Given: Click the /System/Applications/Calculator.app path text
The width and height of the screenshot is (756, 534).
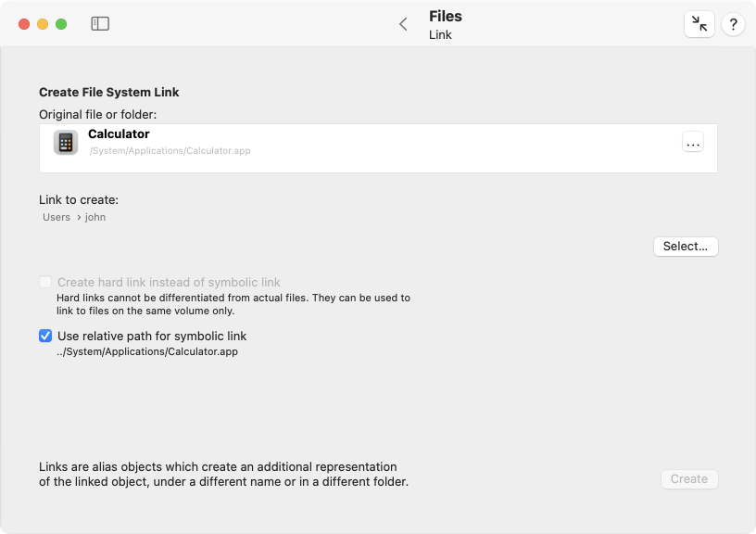Looking at the screenshot, I should point(170,151).
